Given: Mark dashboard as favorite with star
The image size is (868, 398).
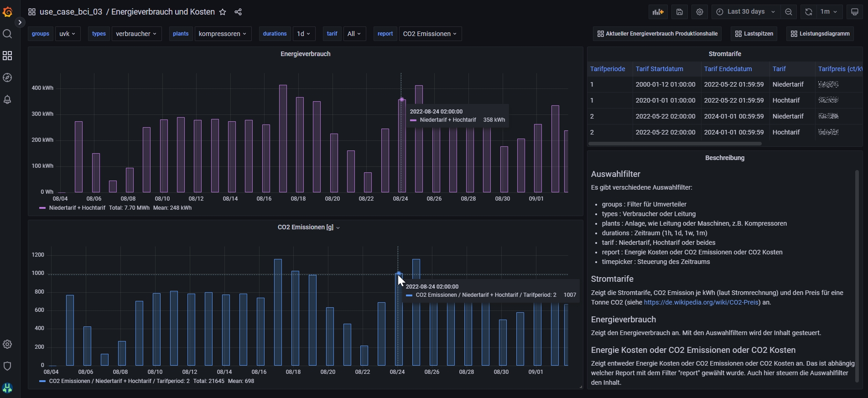Looking at the screenshot, I should (x=223, y=12).
